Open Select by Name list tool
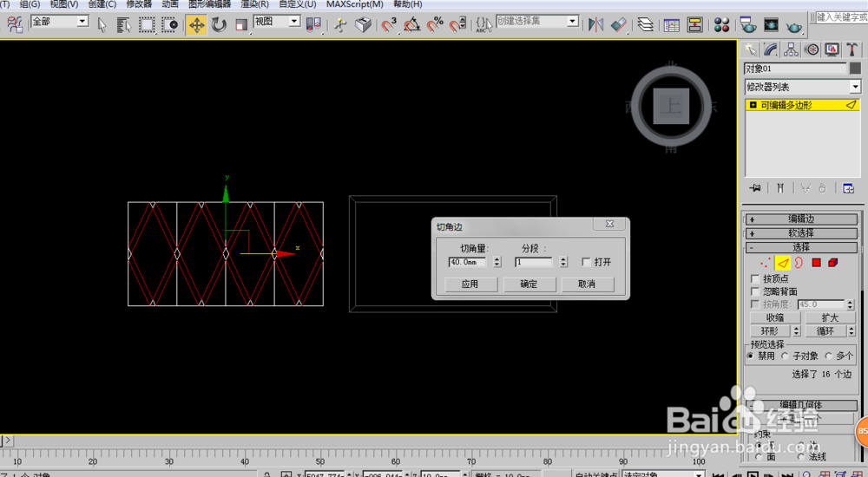868x477 pixels. point(123,25)
